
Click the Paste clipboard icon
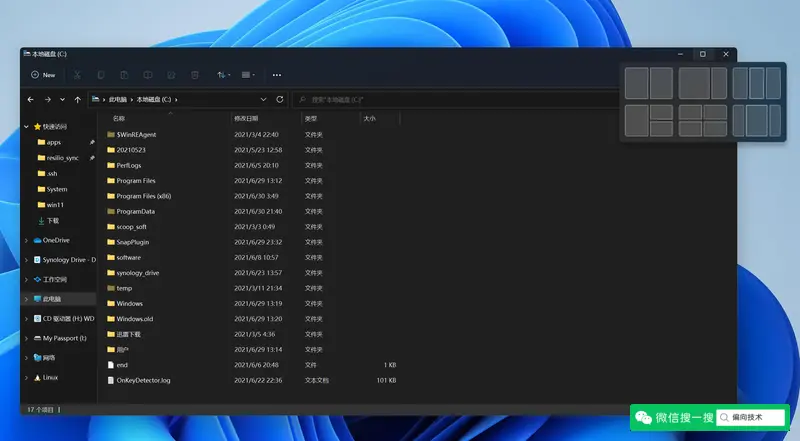[x=124, y=75]
